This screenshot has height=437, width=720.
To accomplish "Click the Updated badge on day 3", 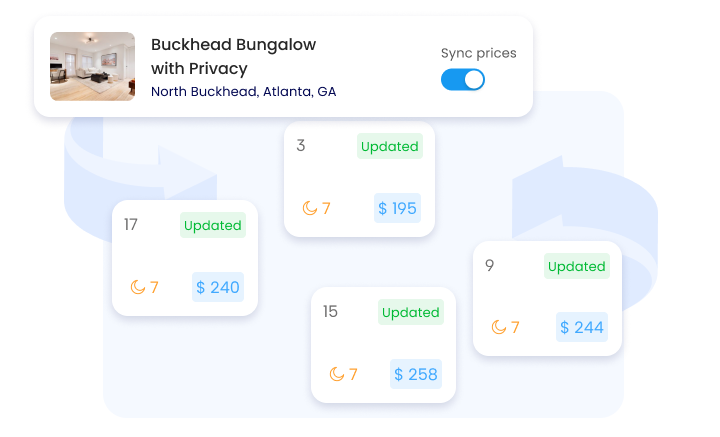I will pyautogui.click(x=389, y=146).
